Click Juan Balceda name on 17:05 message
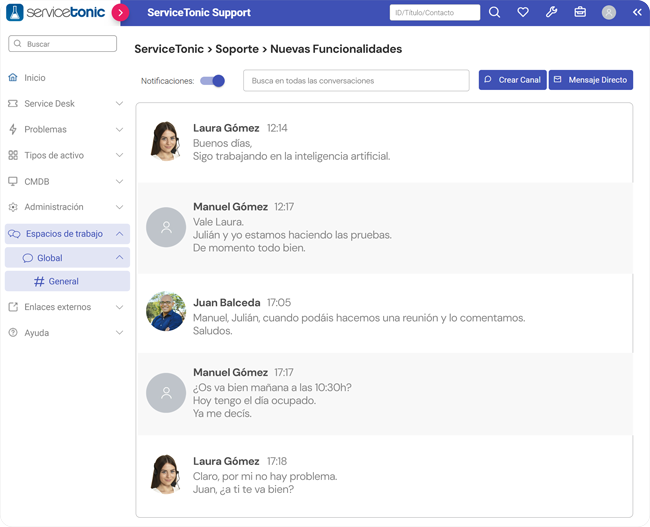This screenshot has width=650, height=527. coord(227,303)
